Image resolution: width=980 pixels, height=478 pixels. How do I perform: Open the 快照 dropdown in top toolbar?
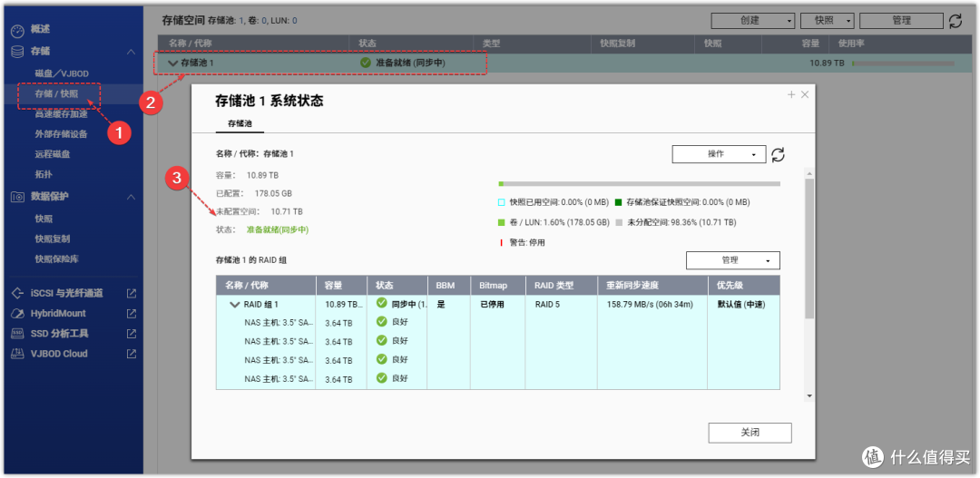click(x=827, y=21)
